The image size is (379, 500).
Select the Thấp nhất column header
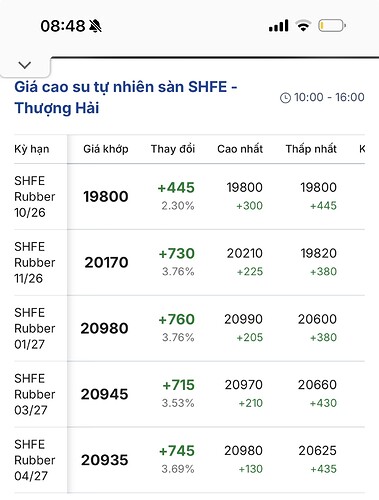coord(311,149)
